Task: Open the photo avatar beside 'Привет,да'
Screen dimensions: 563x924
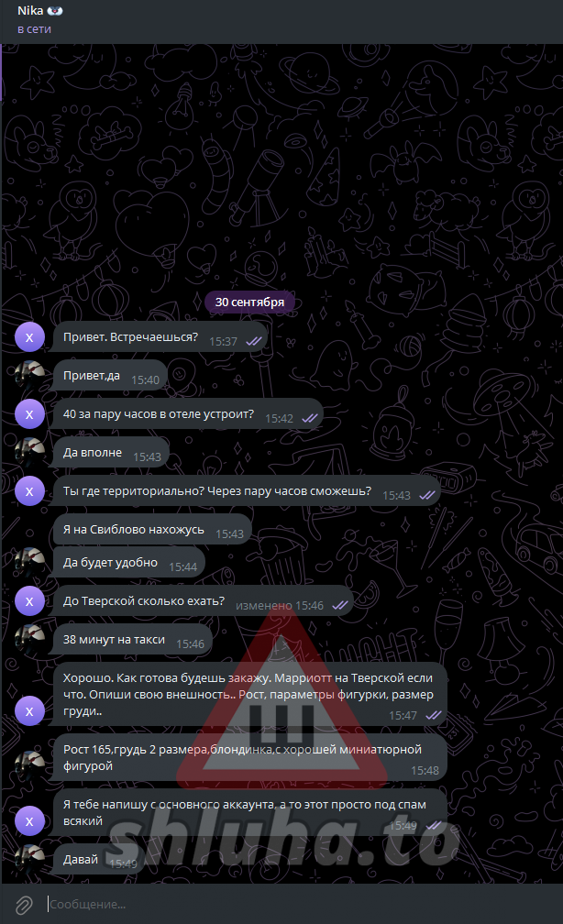Action: point(29,376)
